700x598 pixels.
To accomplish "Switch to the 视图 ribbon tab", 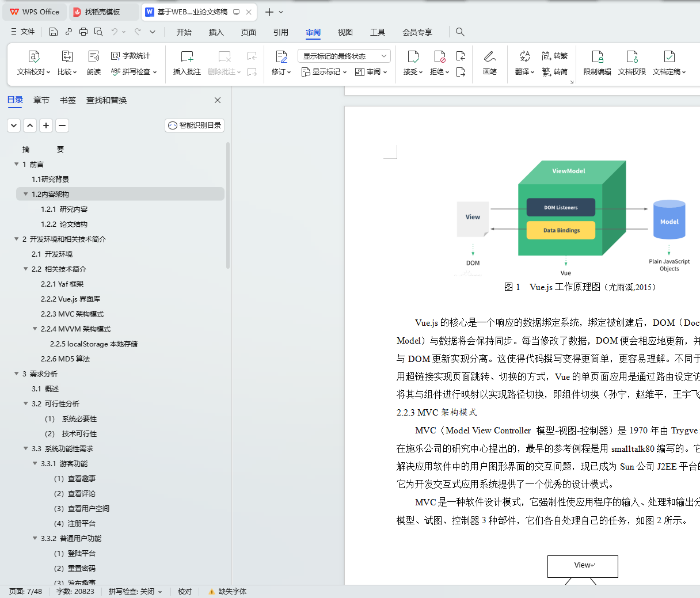I will pyautogui.click(x=345, y=32).
